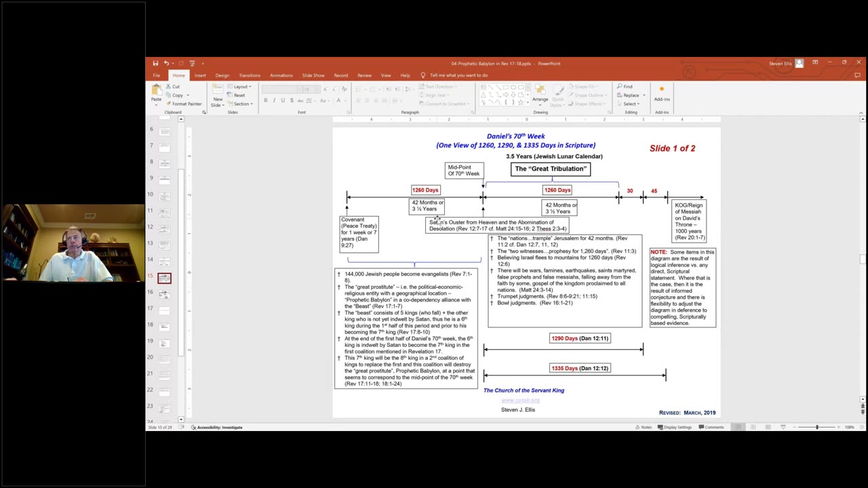Toggle Notes pane in status bar
868x488 pixels.
[x=644, y=427]
